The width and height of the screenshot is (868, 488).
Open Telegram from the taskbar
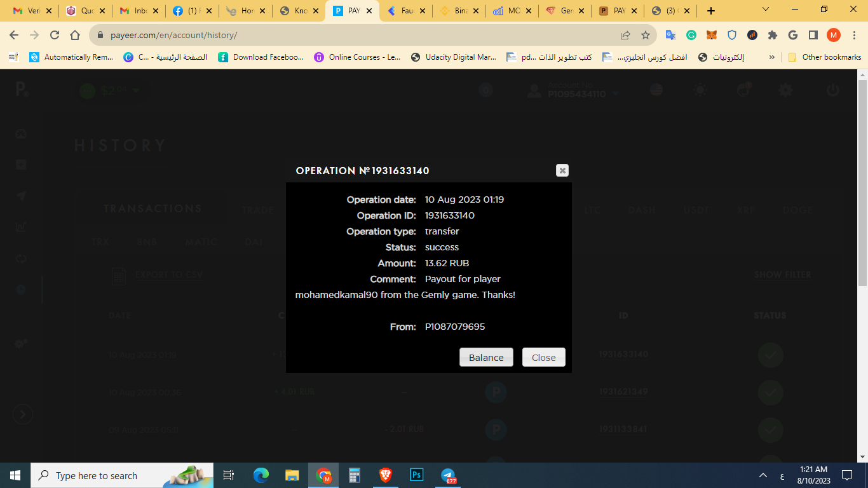[x=449, y=475]
